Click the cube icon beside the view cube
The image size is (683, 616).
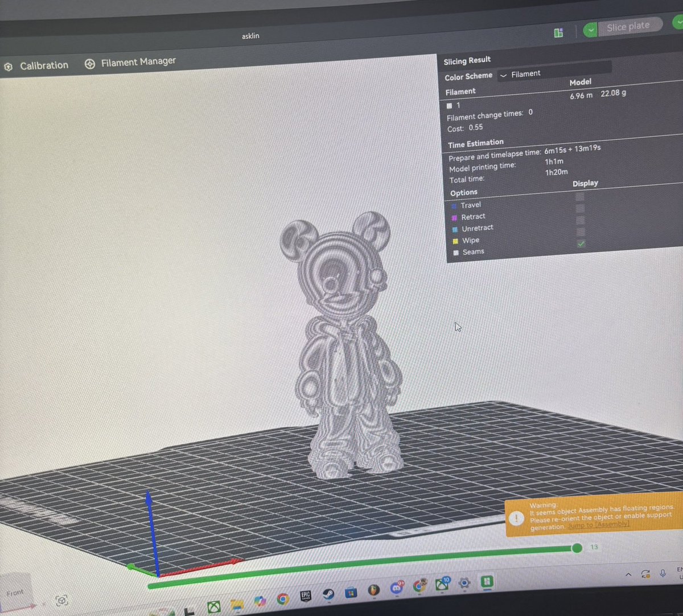(61, 600)
